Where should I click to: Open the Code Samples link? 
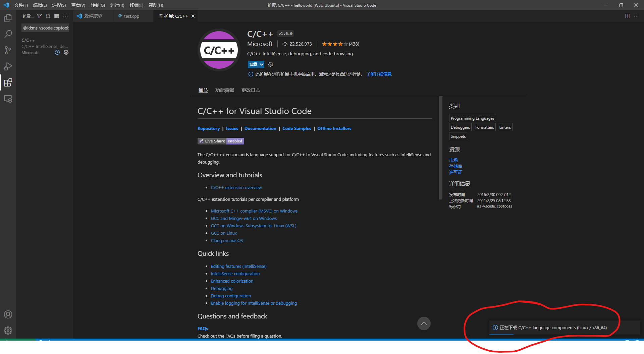click(297, 128)
